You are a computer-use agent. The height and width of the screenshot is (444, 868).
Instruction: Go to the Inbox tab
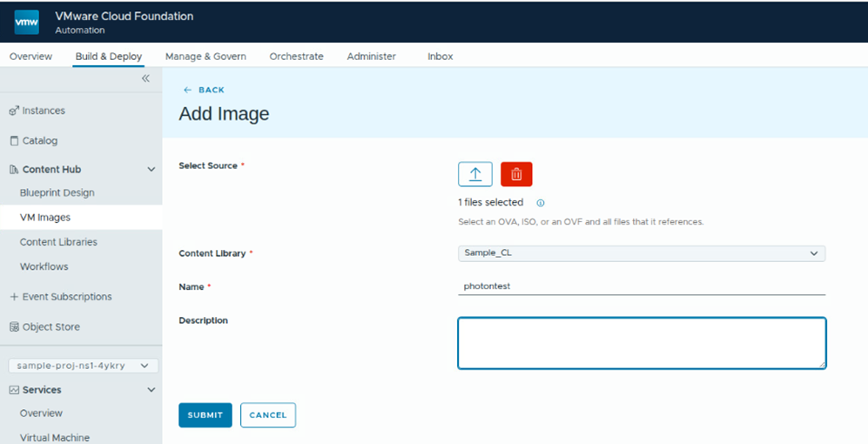[440, 57]
